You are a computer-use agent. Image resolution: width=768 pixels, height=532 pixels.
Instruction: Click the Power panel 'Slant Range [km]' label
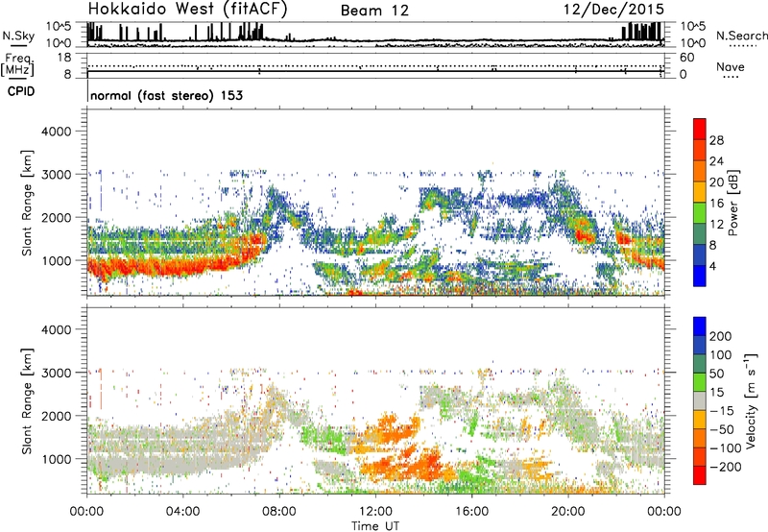27,203
